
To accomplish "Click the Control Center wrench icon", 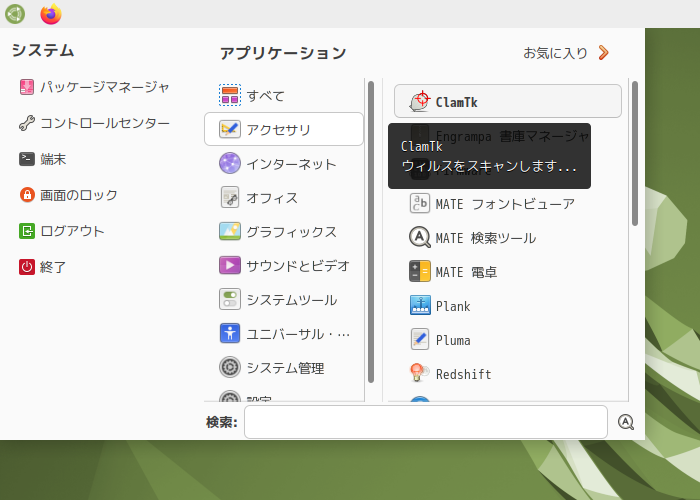I will click(27, 123).
